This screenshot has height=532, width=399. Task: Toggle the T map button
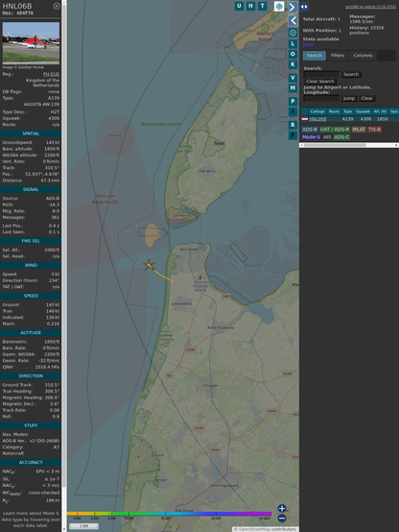[262, 6]
